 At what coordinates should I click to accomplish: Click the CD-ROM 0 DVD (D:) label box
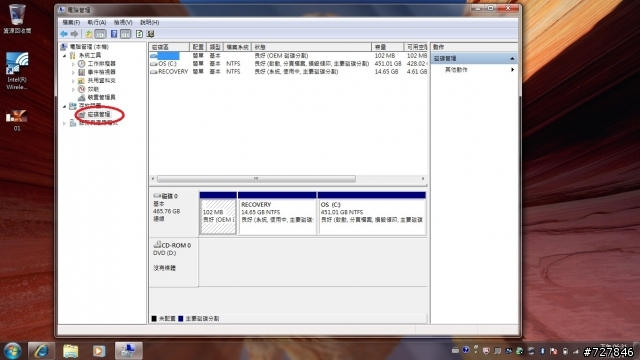[x=174, y=262]
